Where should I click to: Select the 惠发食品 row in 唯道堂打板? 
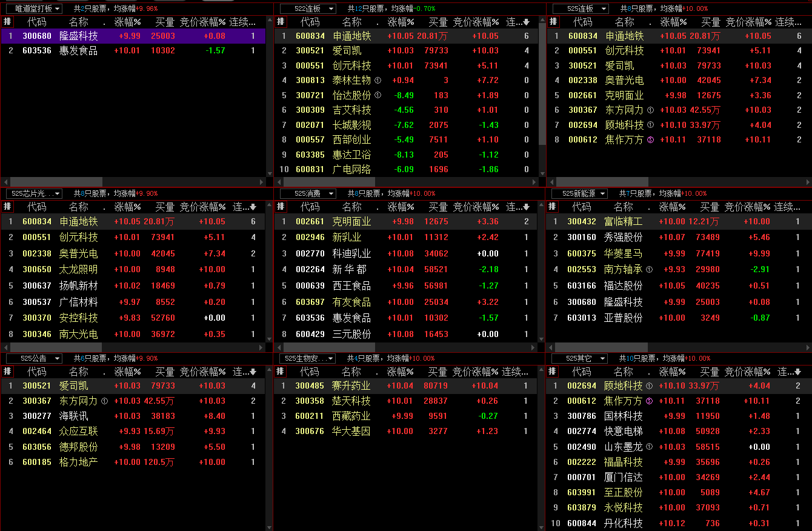click(x=133, y=51)
